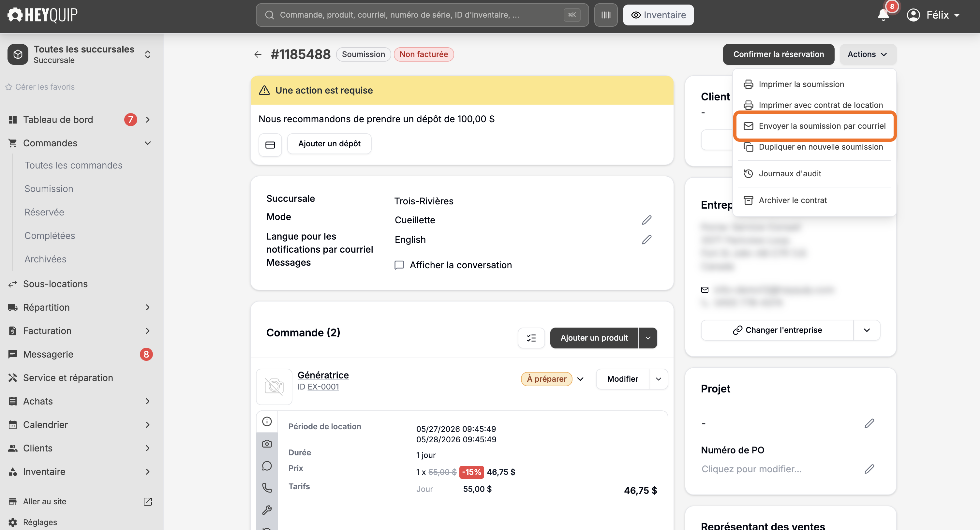The image size is (980, 530).
Task: Go back with the arrow beside #1185488
Action: point(258,54)
